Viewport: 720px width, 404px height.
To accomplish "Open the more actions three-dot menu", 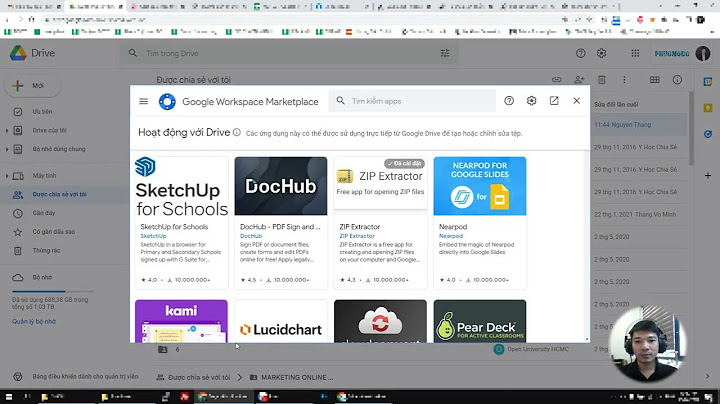I will tap(624, 80).
